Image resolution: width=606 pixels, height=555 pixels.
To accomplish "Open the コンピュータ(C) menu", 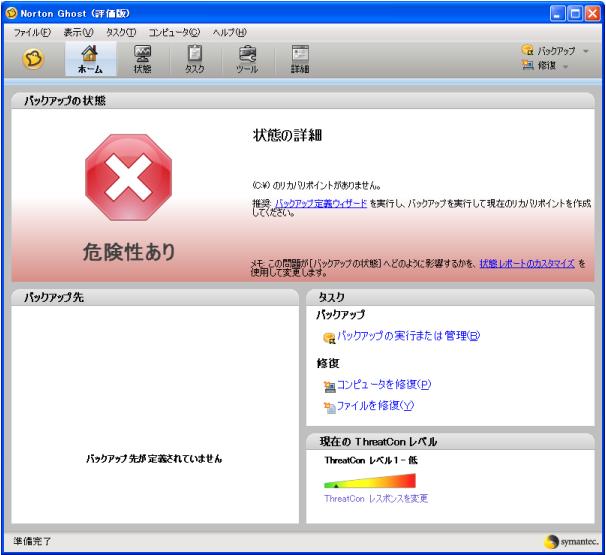I will 174,32.
